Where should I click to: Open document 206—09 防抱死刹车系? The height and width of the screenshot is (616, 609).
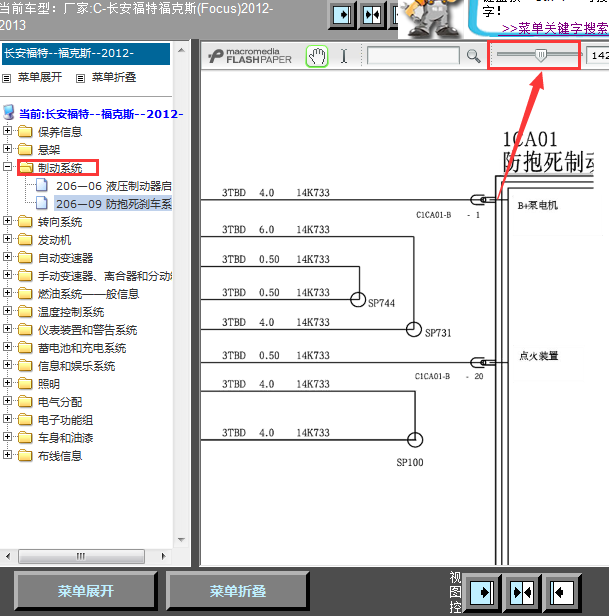pos(114,204)
